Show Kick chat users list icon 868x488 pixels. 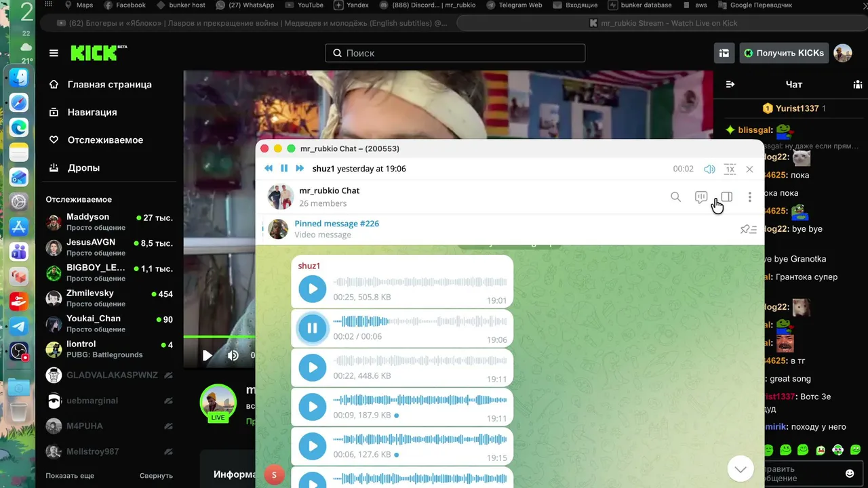click(x=857, y=85)
